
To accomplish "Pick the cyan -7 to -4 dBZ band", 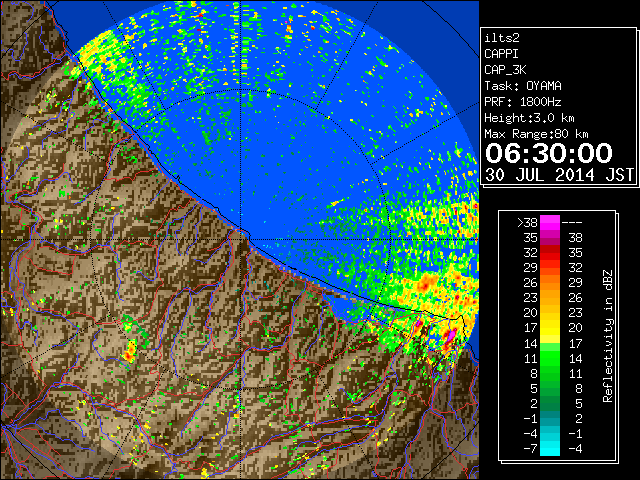I will pyautogui.click(x=550, y=448).
